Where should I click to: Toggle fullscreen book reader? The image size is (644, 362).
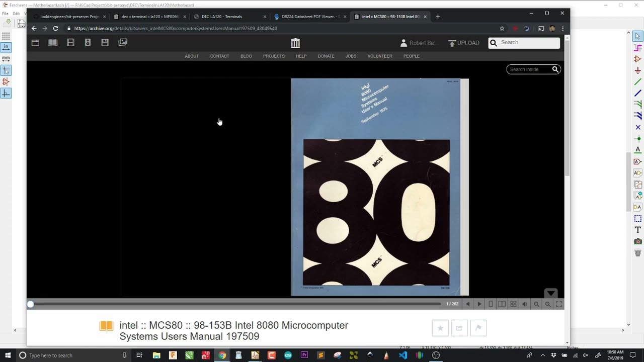tap(559, 304)
